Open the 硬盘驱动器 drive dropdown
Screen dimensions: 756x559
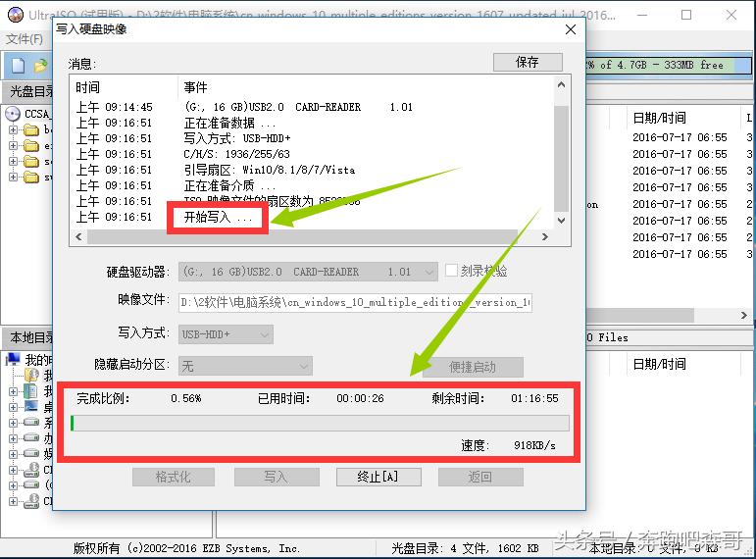point(308,272)
